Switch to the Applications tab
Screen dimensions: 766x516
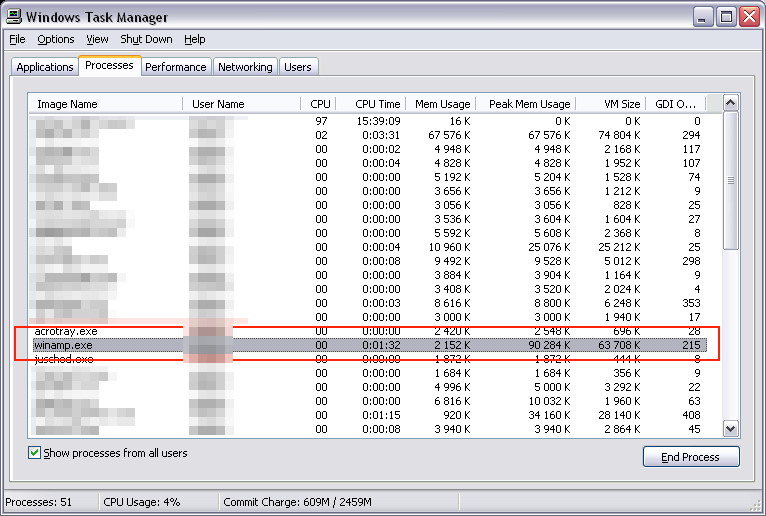pyautogui.click(x=44, y=67)
